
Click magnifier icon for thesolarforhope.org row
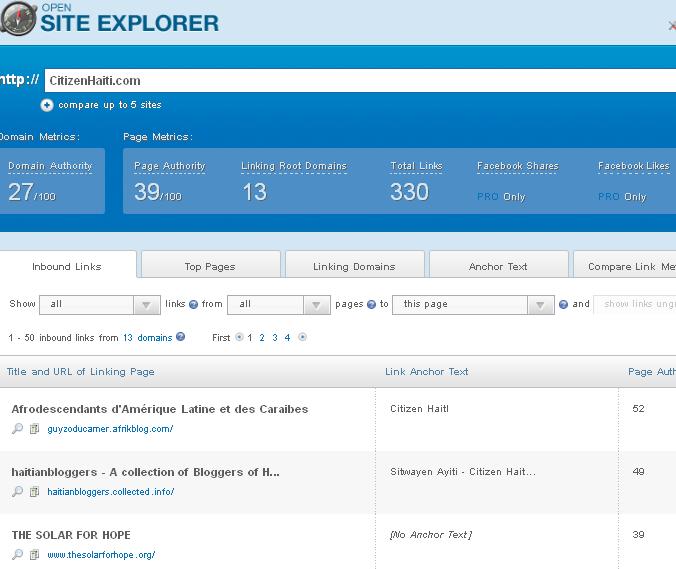coord(17,554)
